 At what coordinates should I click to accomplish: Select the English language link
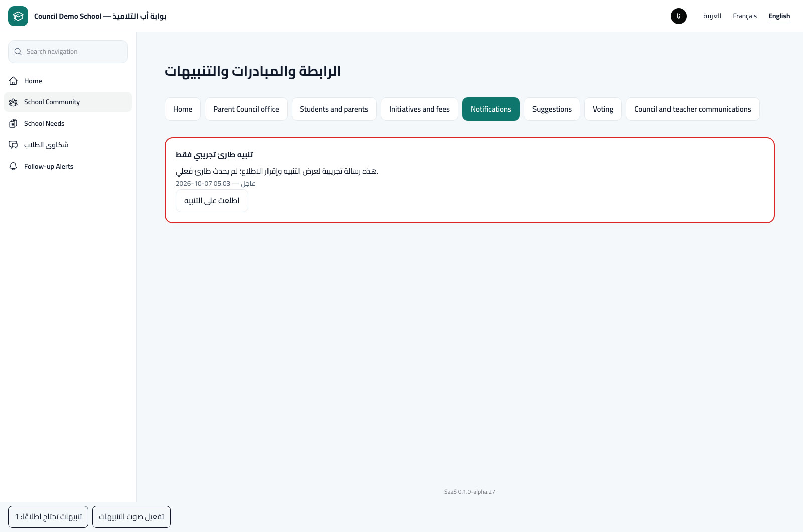pyautogui.click(x=779, y=16)
